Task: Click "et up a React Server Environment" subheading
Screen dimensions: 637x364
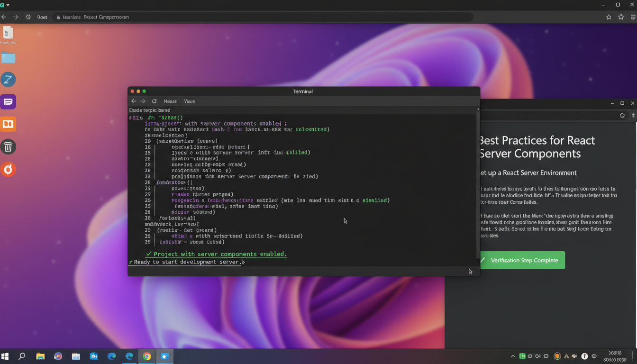Action: pos(528,173)
